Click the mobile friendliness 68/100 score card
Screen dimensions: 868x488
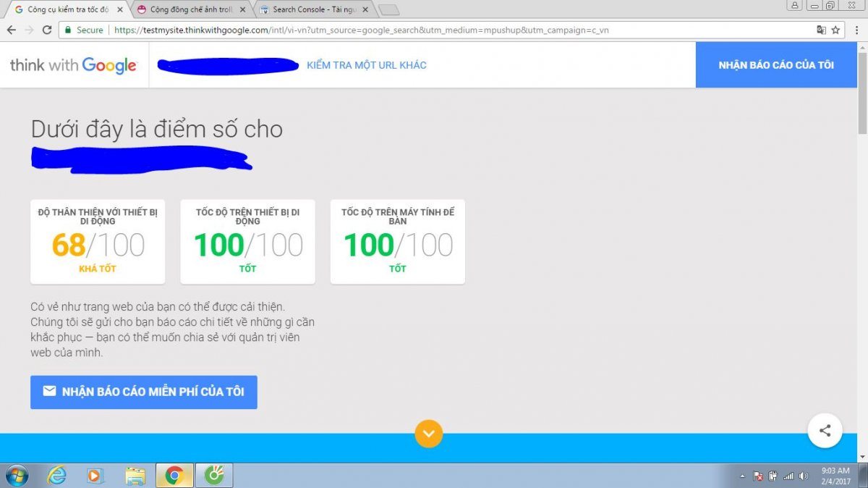(x=98, y=242)
